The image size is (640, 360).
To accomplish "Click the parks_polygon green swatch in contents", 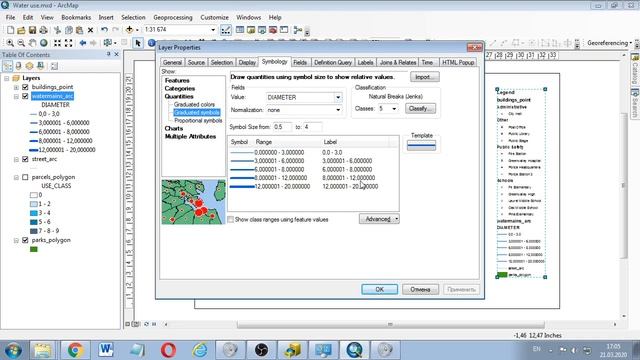I will click(34, 249).
